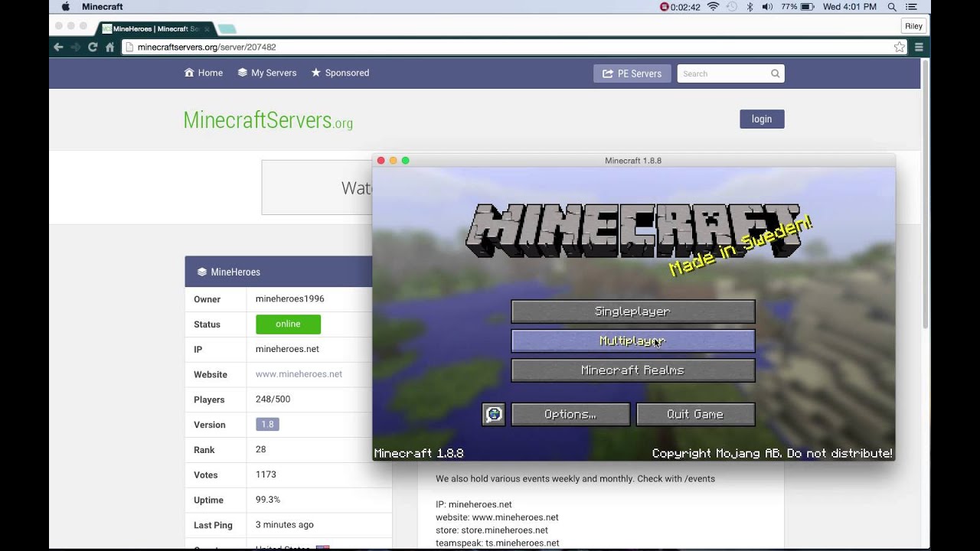Open Home in the site navigation
The image size is (980, 551).
click(x=204, y=73)
